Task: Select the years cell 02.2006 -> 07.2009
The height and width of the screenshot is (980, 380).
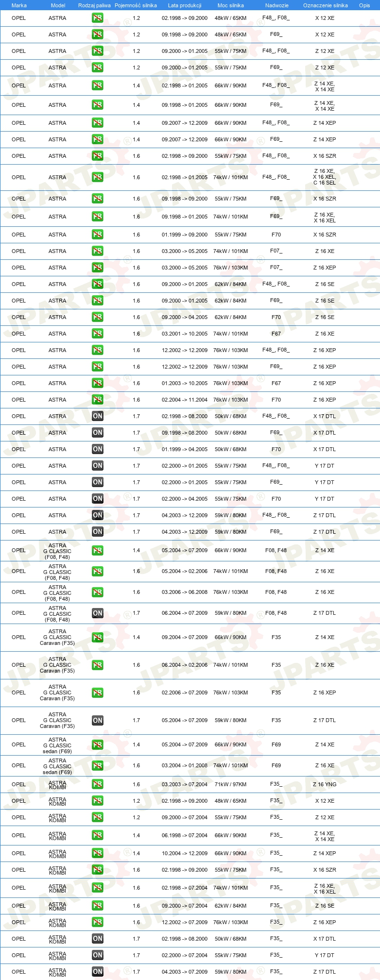Action: click(x=185, y=693)
